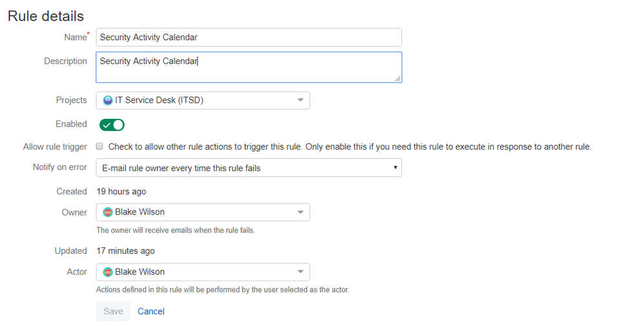Click the E-mail rule owner option text
Image resolution: width=644 pixels, height=326 pixels.
point(181,168)
